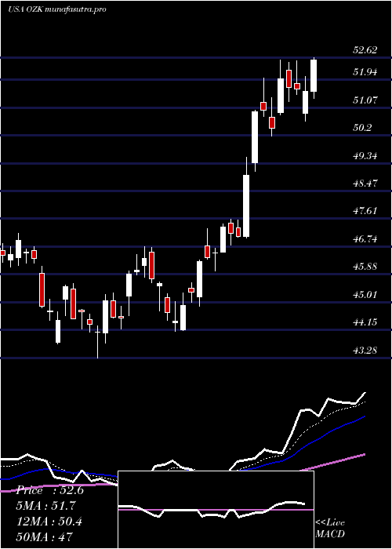Screen dimensions: 392x549
Task: Click the 44.15 price axis label
Action: pos(365,322)
